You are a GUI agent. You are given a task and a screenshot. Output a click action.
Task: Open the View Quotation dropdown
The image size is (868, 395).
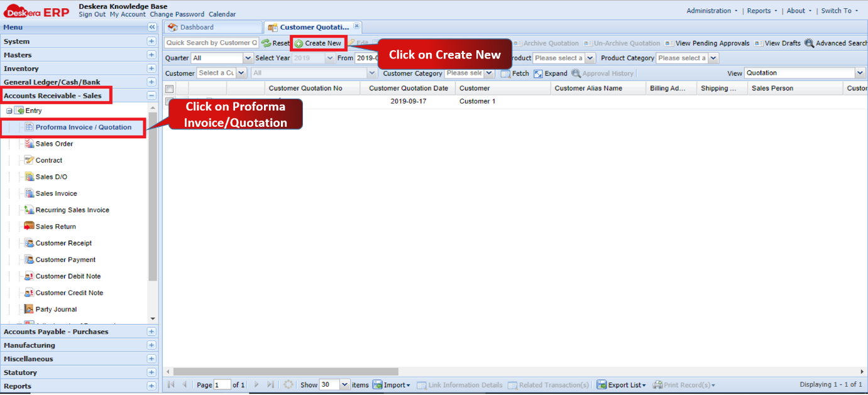860,73
